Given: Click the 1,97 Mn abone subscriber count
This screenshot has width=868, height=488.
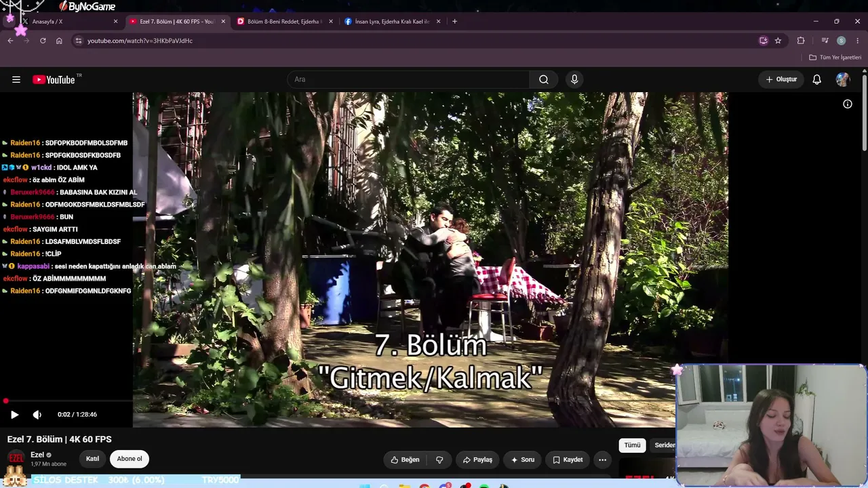Looking at the screenshot, I should pos(49,464).
